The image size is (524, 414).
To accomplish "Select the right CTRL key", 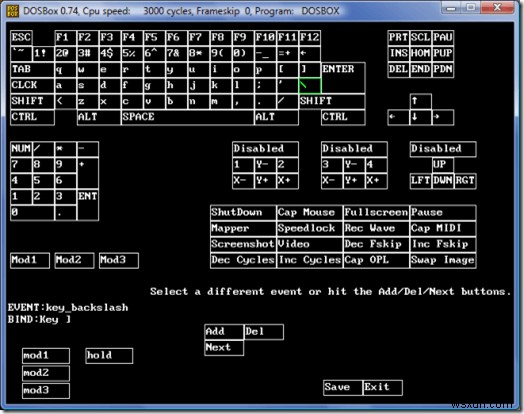I will 343,117.
